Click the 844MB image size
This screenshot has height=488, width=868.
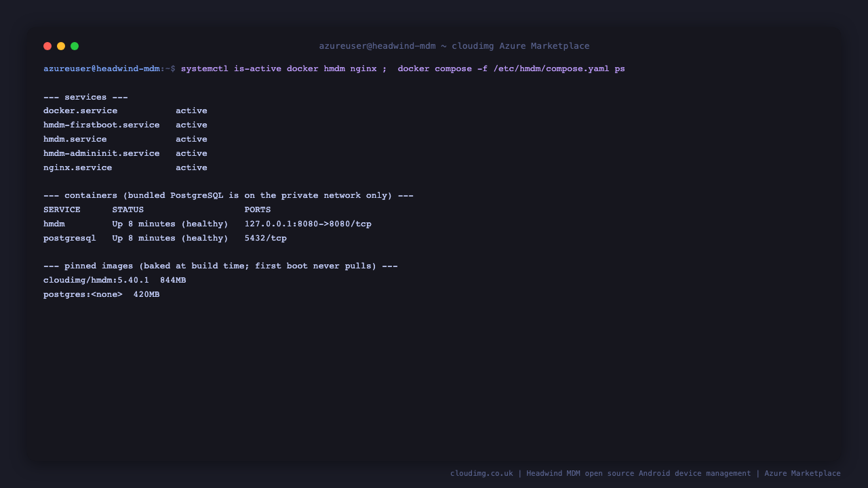[173, 281]
